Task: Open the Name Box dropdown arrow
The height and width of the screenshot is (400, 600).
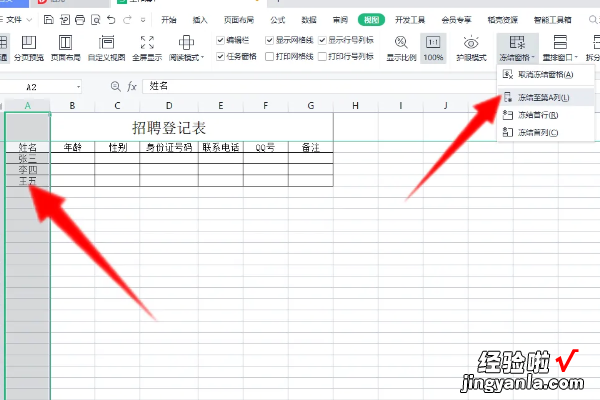Action: tap(78, 87)
